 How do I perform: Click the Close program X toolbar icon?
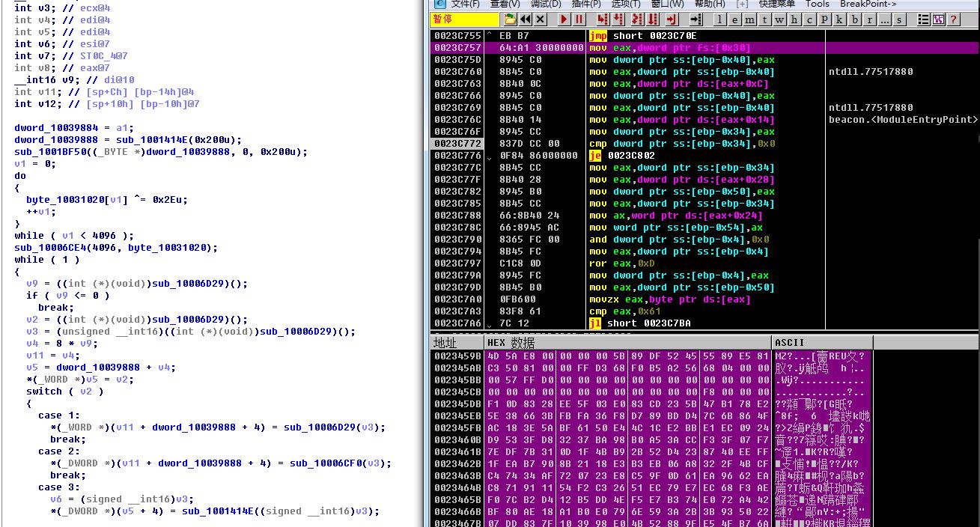(x=541, y=19)
